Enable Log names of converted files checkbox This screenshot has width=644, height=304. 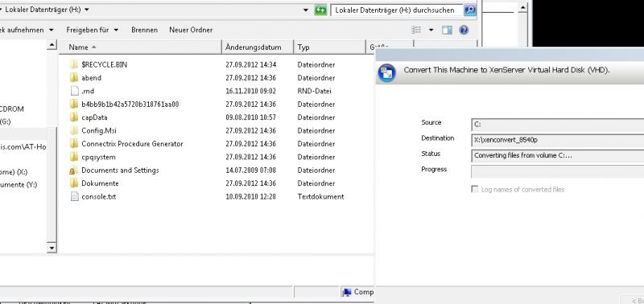pyautogui.click(x=475, y=189)
